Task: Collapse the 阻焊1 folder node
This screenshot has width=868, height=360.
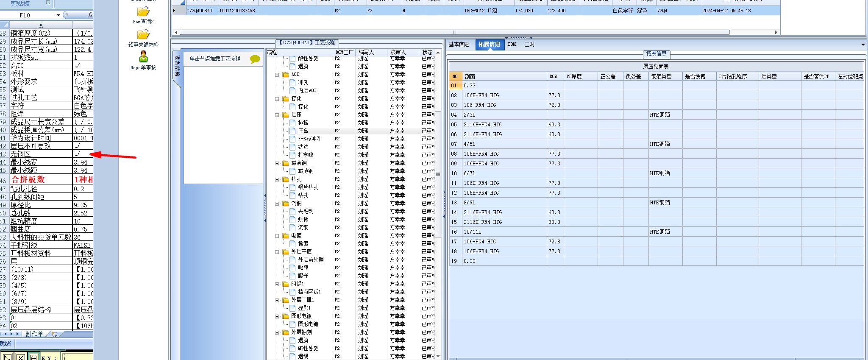Action: point(277,284)
